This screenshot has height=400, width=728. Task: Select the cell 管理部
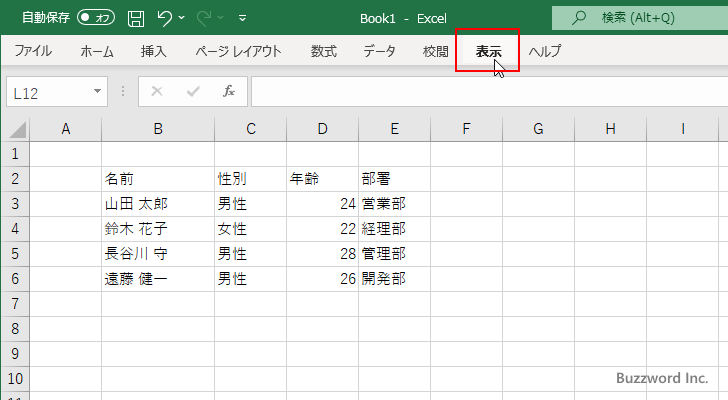(x=395, y=254)
